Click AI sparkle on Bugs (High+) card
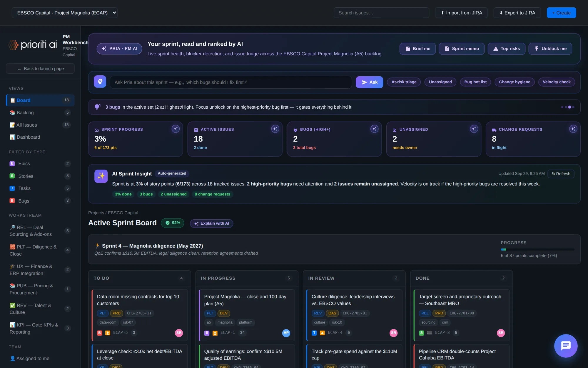Screen dimensions: 588x368 [x=374, y=129]
